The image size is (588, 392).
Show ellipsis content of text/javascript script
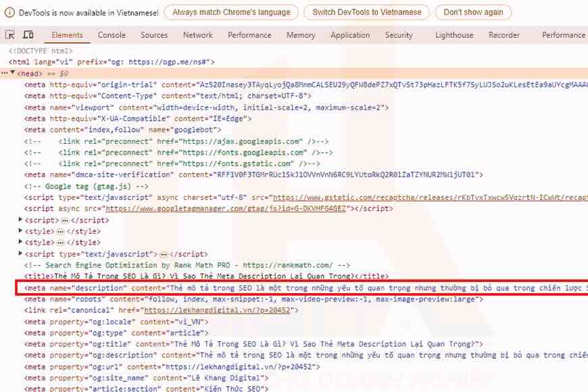[x=164, y=254]
